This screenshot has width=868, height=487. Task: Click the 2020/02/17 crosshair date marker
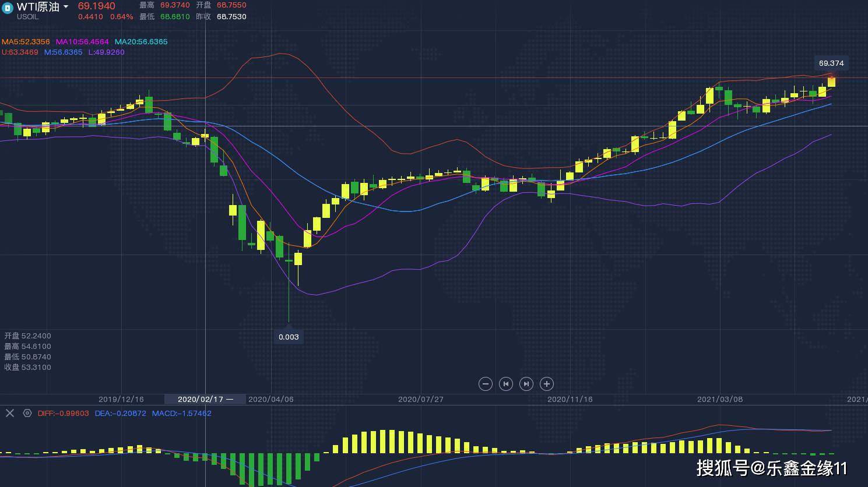(x=205, y=399)
